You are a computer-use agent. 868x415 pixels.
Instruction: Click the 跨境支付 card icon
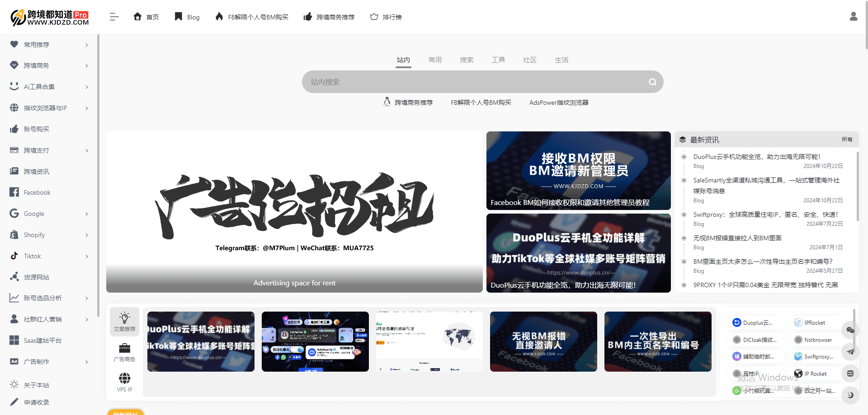click(14, 150)
